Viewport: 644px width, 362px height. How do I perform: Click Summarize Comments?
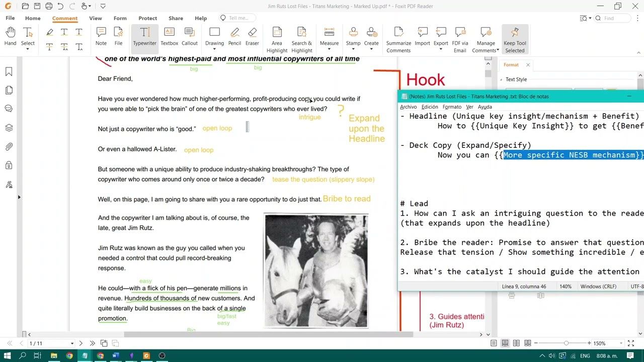pos(398,40)
